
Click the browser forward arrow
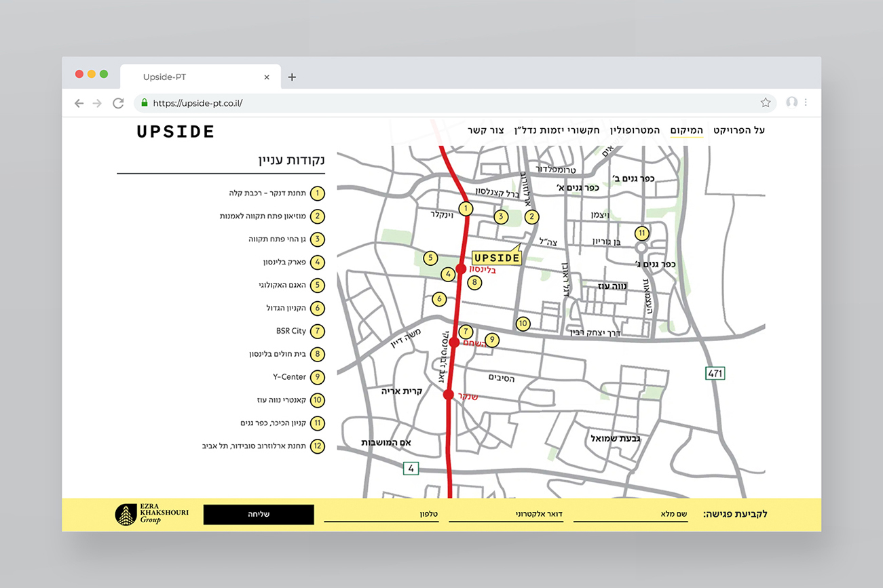[97, 103]
